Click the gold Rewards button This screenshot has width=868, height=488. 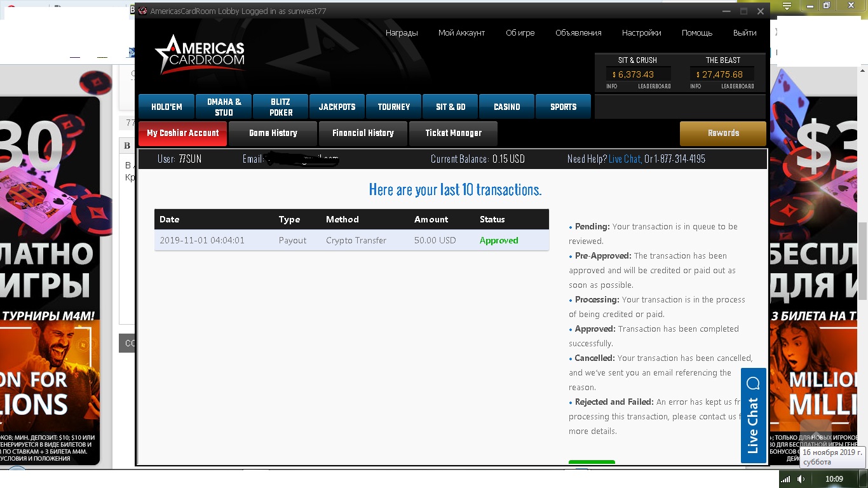pyautogui.click(x=723, y=133)
